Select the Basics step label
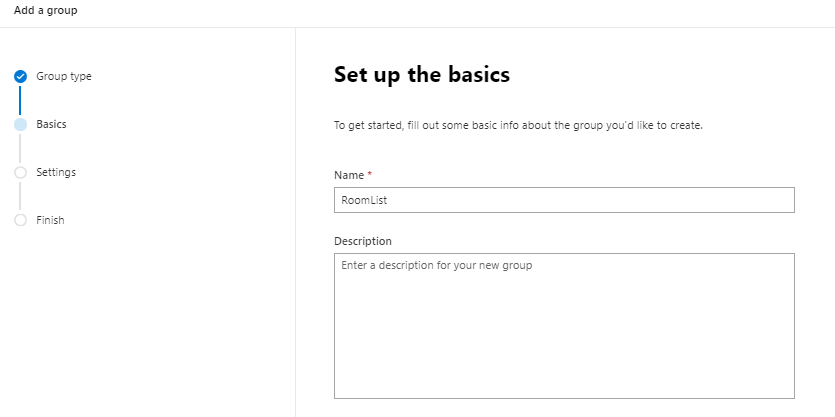835x417 pixels. click(51, 124)
